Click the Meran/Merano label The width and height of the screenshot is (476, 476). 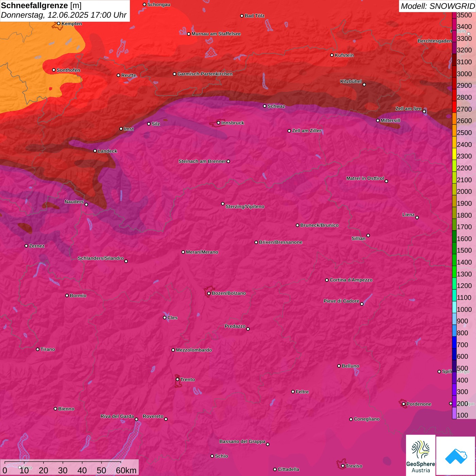pos(202,252)
